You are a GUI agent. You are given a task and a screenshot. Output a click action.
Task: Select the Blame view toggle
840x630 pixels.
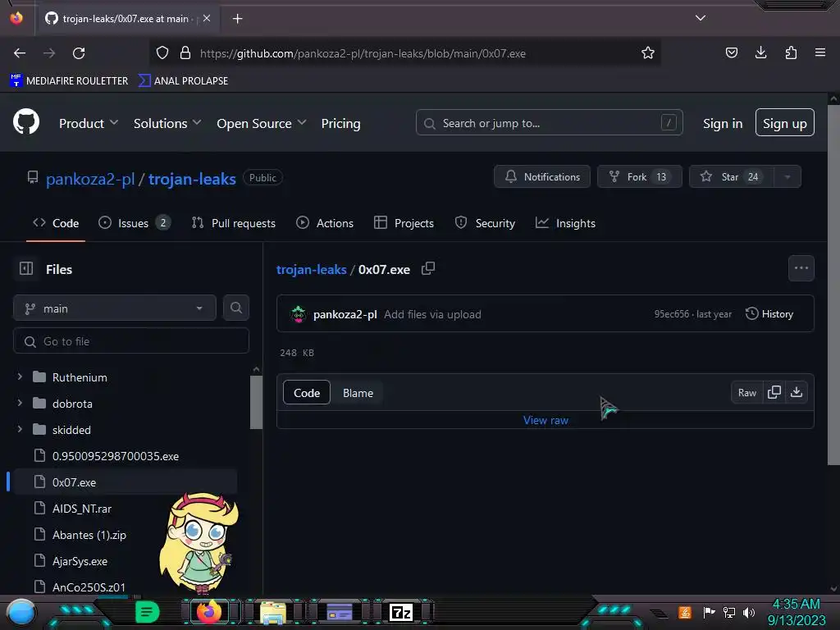pos(358,393)
